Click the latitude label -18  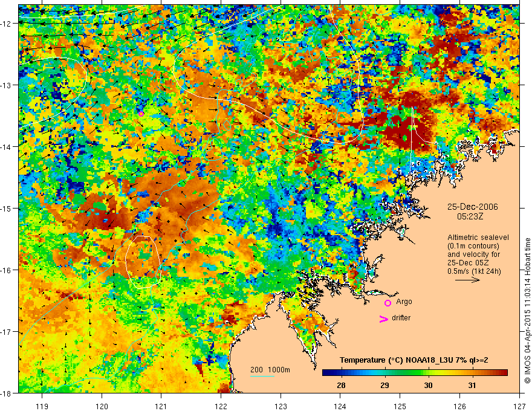(x=6, y=393)
